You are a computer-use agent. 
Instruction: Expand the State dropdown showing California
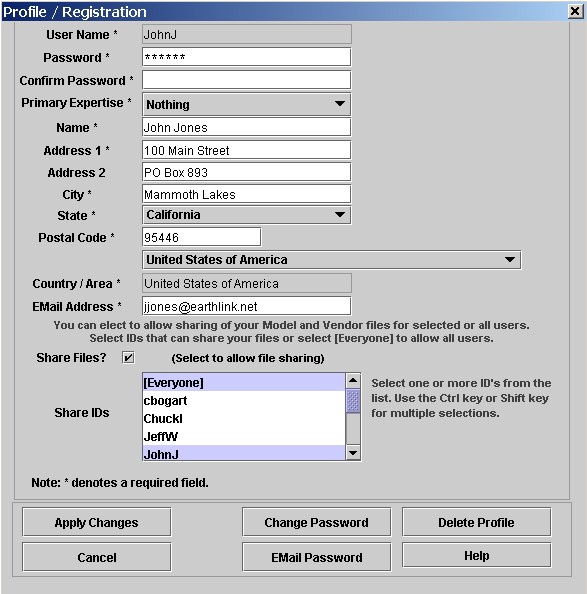[247, 215]
